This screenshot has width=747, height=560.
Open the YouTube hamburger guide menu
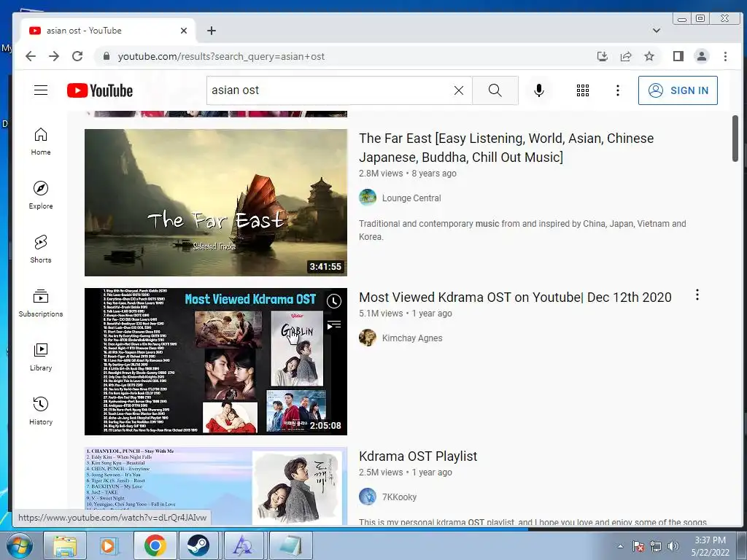(41, 90)
